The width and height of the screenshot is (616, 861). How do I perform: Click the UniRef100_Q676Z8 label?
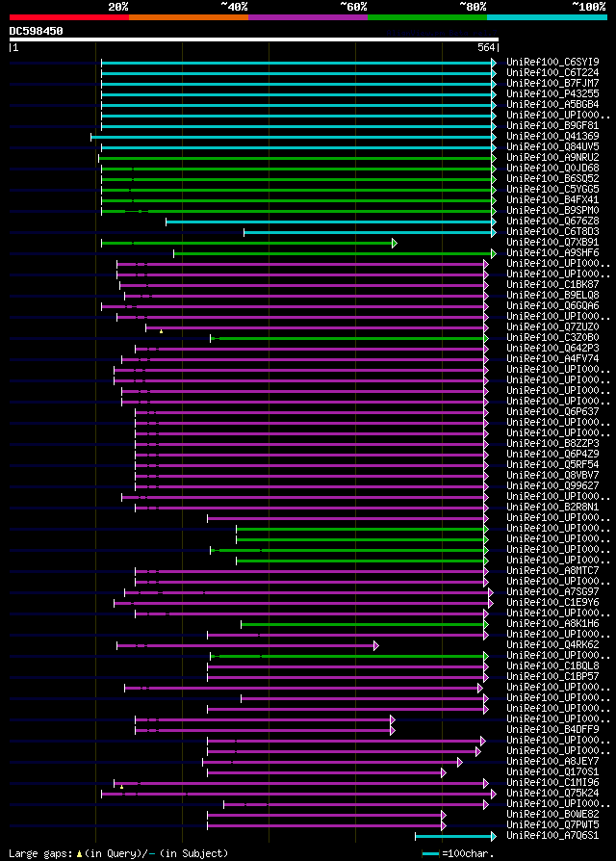pyautogui.click(x=552, y=222)
